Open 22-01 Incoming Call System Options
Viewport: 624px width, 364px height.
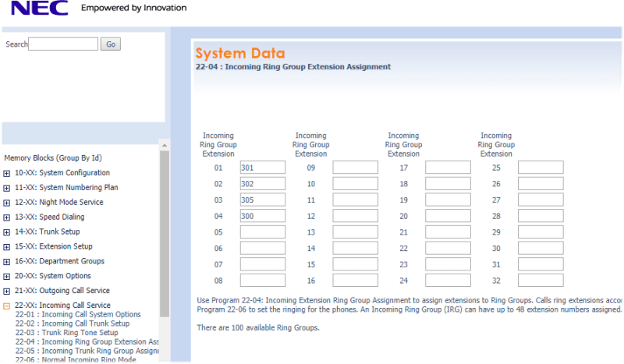[78, 314]
